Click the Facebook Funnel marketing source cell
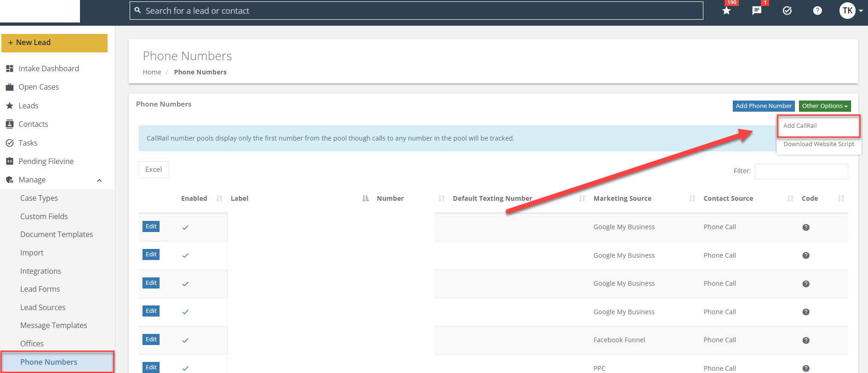The height and width of the screenshot is (373, 868). coord(619,340)
